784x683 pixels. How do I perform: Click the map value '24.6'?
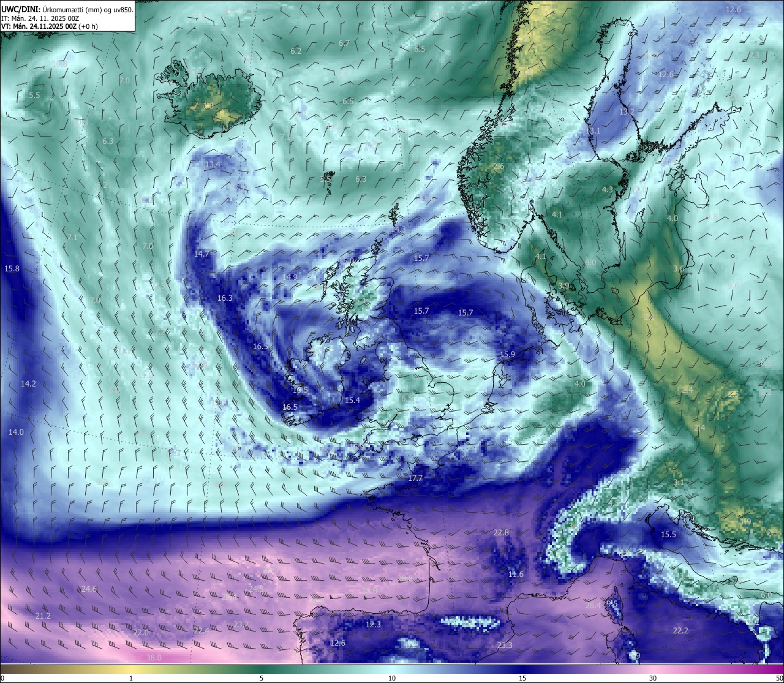click(89, 589)
